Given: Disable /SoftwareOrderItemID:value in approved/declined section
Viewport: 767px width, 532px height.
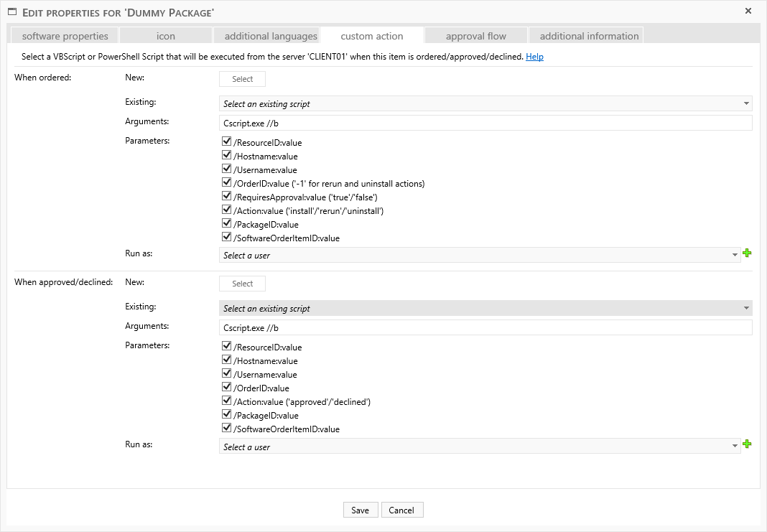Looking at the screenshot, I should (227, 429).
